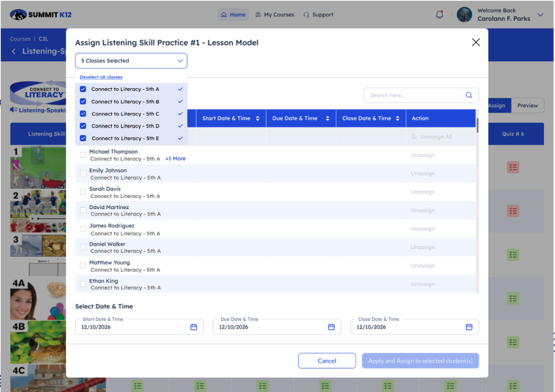This screenshot has height=392, width=555.
Task: Open the notifications bell
Action: (439, 14)
